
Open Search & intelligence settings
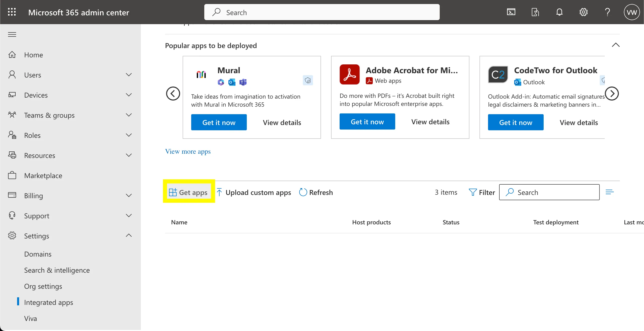tap(57, 270)
